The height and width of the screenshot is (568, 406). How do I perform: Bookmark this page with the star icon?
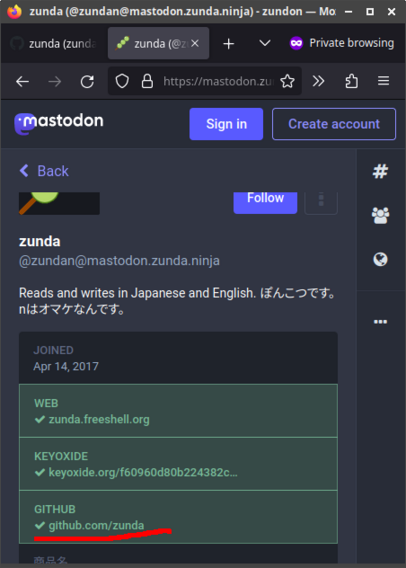click(287, 81)
